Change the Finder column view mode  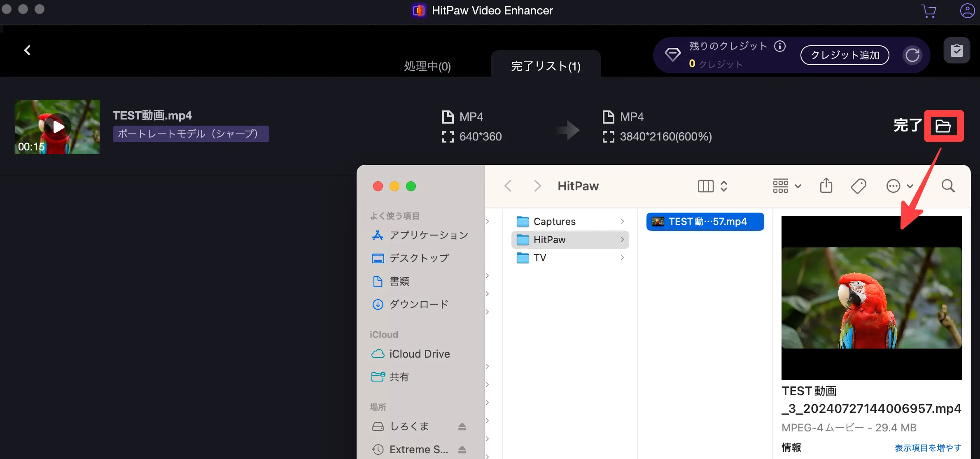pos(713,186)
